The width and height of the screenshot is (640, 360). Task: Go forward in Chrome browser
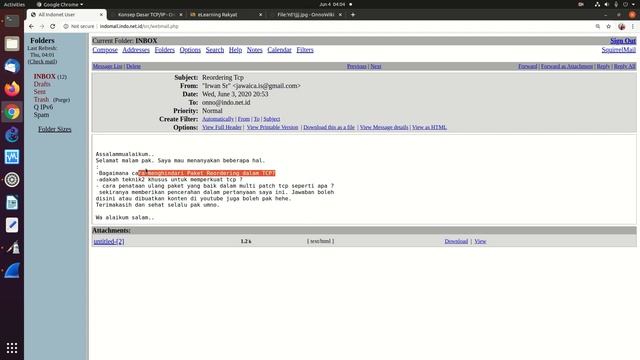pos(42,26)
